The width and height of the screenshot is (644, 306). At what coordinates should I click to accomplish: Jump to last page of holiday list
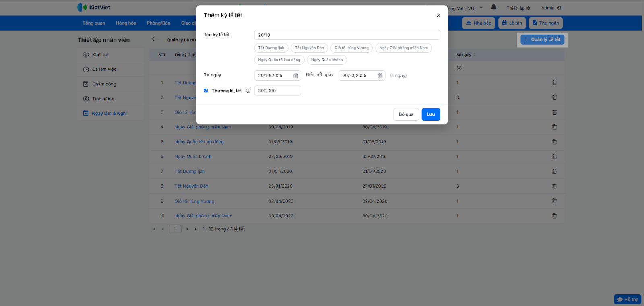(196, 229)
